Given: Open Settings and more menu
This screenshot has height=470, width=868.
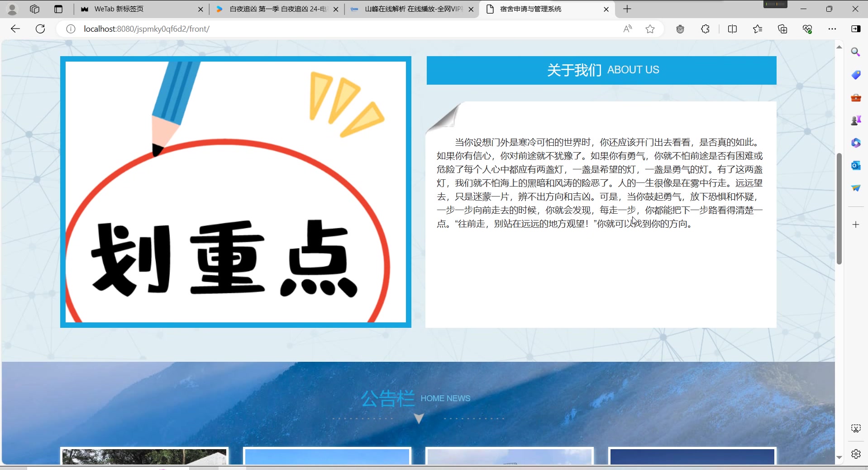Looking at the screenshot, I should coord(832,29).
